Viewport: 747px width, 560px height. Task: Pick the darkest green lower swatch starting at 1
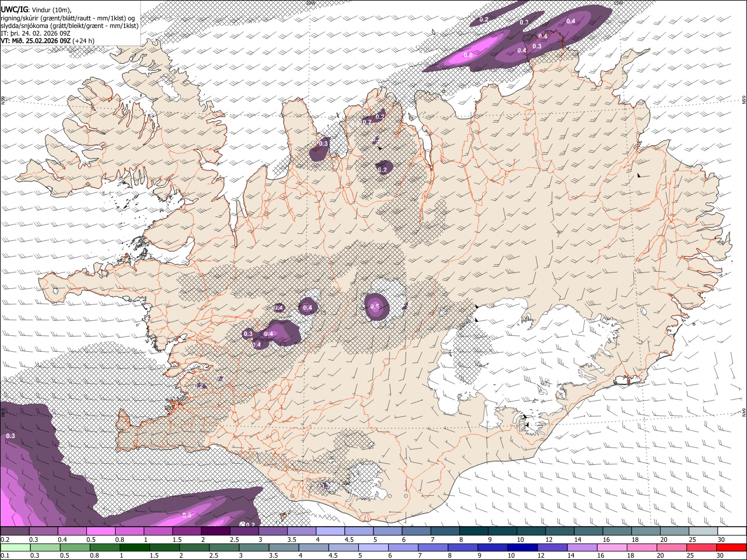pos(134,547)
